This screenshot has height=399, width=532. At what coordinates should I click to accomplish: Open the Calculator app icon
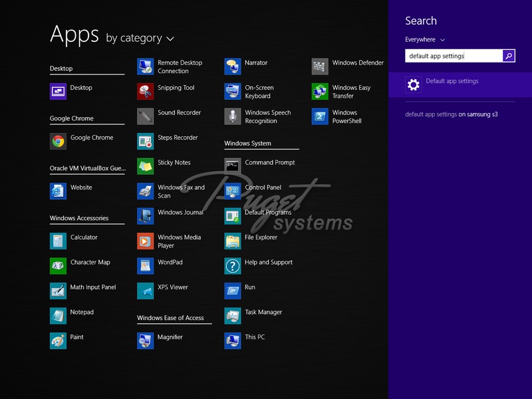tap(59, 241)
